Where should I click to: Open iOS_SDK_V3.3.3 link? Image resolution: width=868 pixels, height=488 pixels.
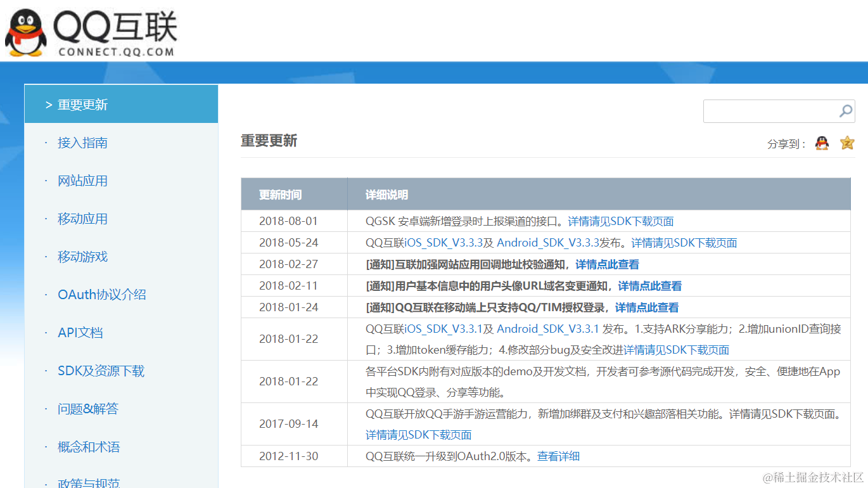point(444,243)
